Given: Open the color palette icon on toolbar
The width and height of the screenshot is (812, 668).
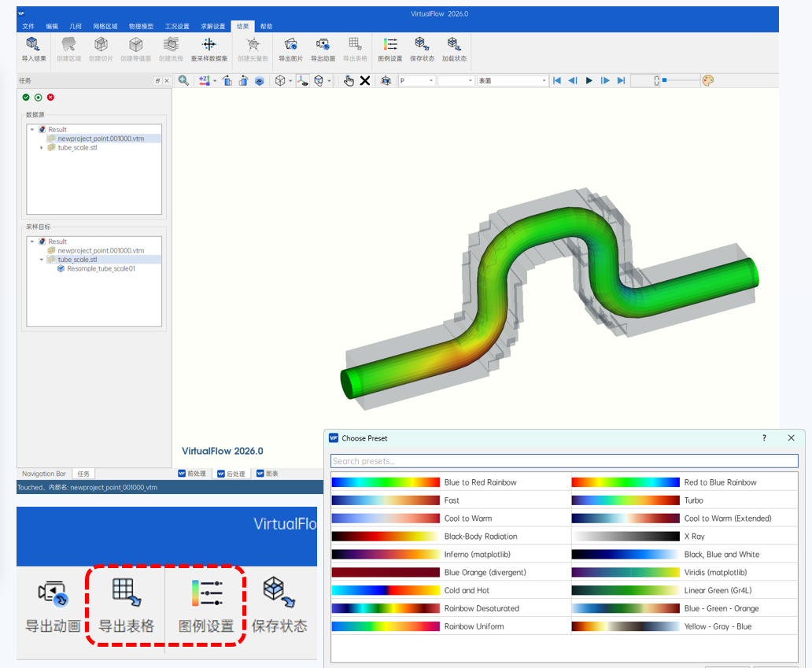Looking at the screenshot, I should click(x=708, y=80).
